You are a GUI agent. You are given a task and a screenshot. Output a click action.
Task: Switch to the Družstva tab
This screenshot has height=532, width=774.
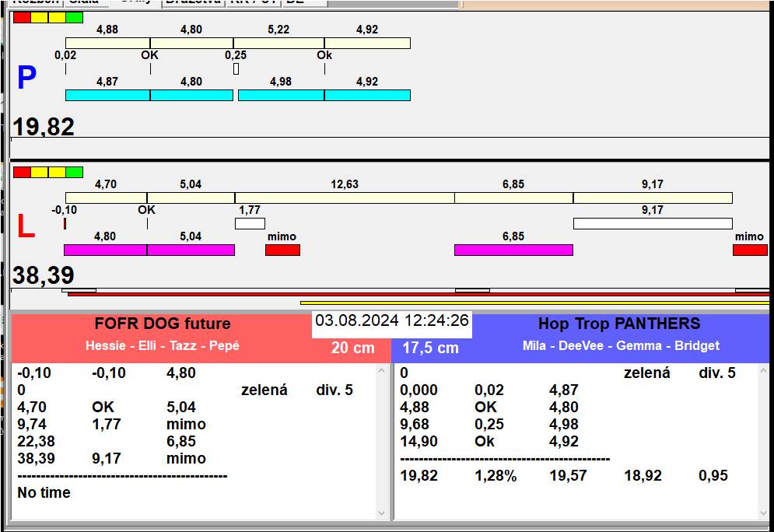pos(193,2)
